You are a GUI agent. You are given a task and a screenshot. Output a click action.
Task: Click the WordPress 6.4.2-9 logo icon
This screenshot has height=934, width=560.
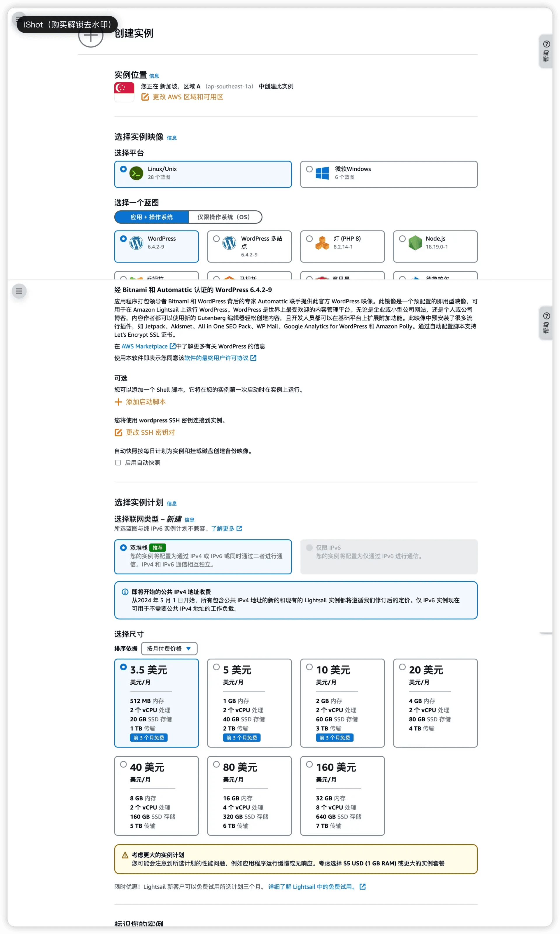coord(136,243)
